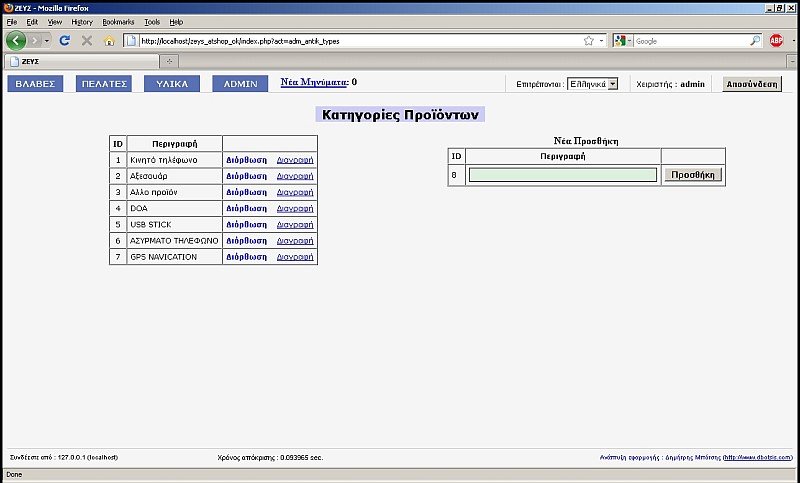The width and height of the screenshot is (800, 483).
Task: Open the search engine selector dropdown
Action: (630, 41)
